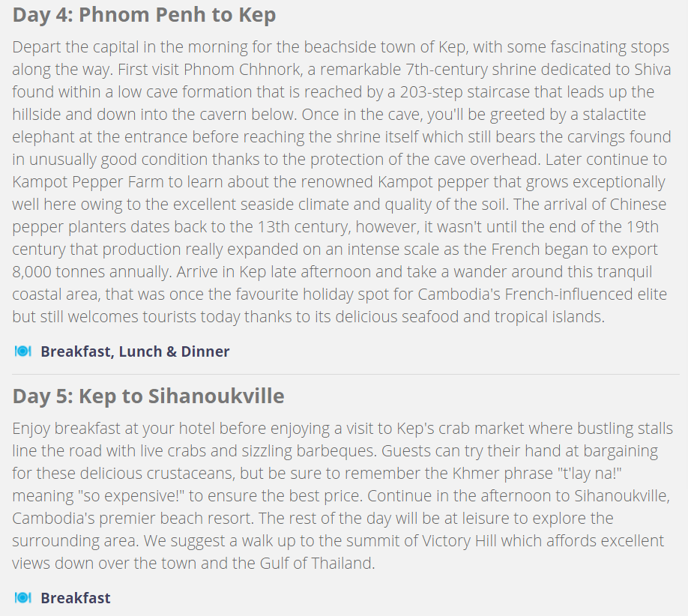Click the Day 4: Phnom Penh to Kep heading

tap(144, 14)
